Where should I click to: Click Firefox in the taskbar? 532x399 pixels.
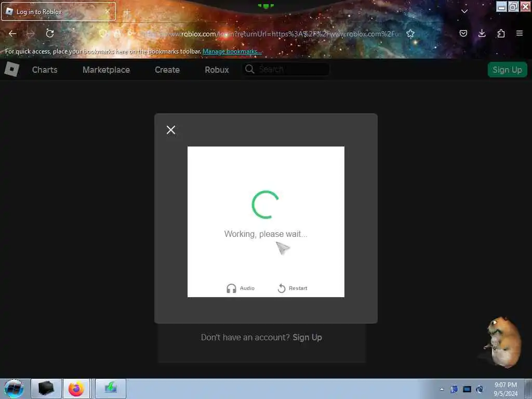click(x=76, y=389)
